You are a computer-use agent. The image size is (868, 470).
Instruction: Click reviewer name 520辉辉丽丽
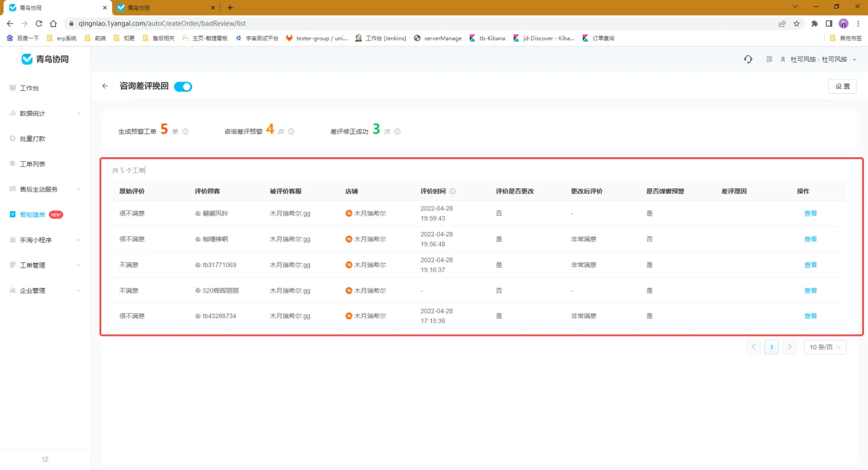coord(220,291)
